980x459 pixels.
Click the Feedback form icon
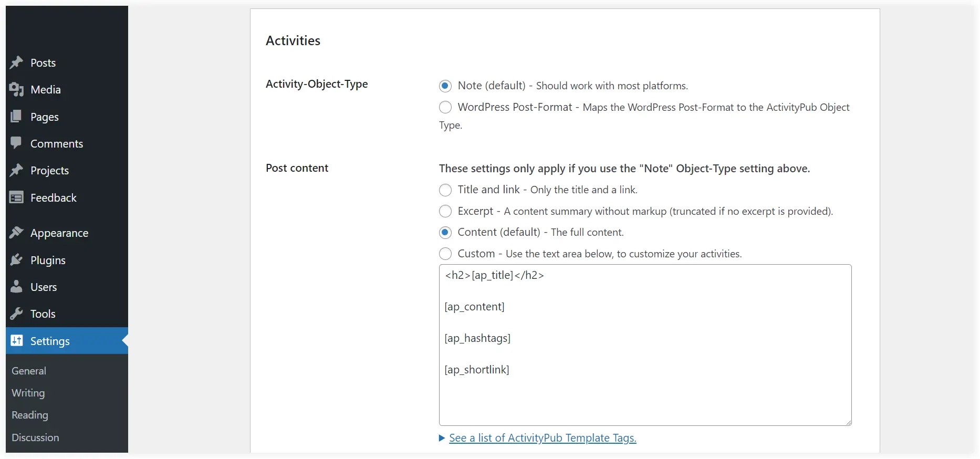point(16,198)
